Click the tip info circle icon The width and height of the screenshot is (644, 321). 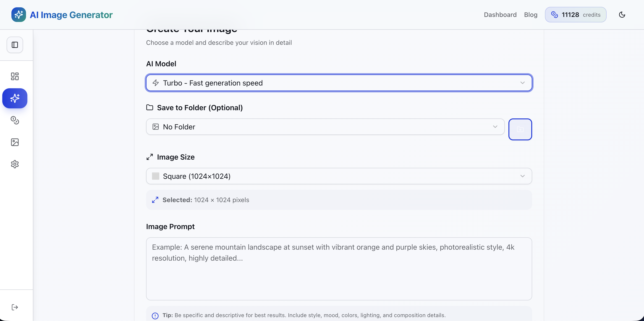[155, 316]
